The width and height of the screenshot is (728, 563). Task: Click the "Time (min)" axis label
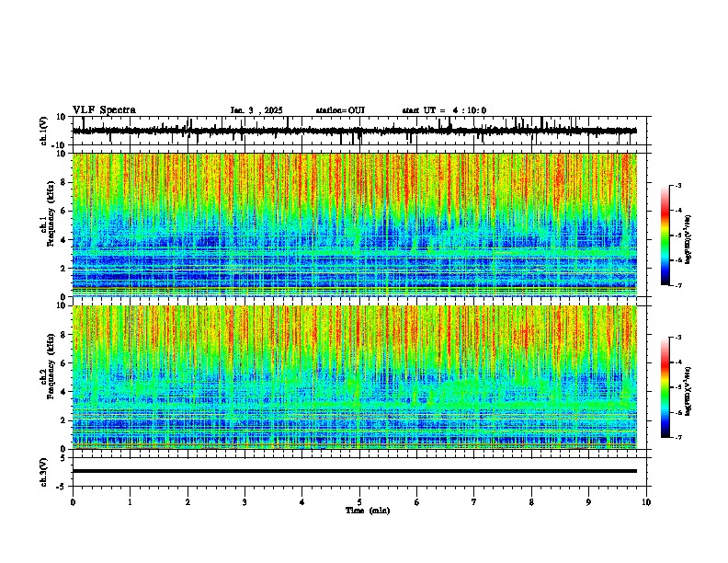368,511
